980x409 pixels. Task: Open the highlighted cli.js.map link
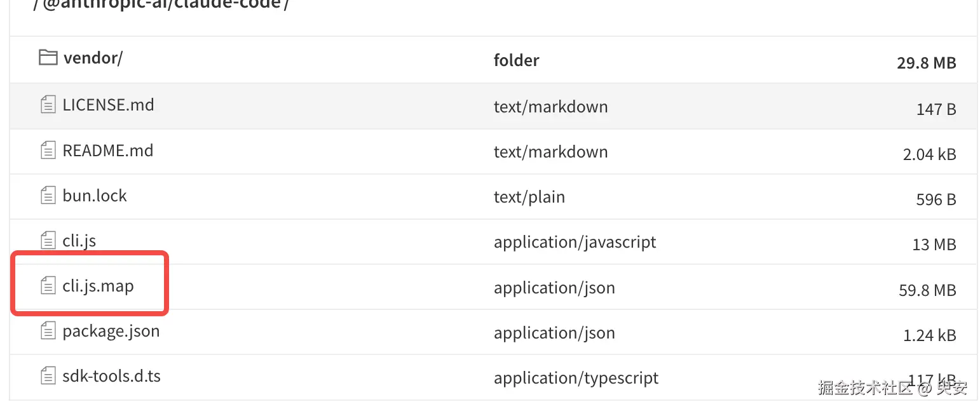click(x=98, y=286)
